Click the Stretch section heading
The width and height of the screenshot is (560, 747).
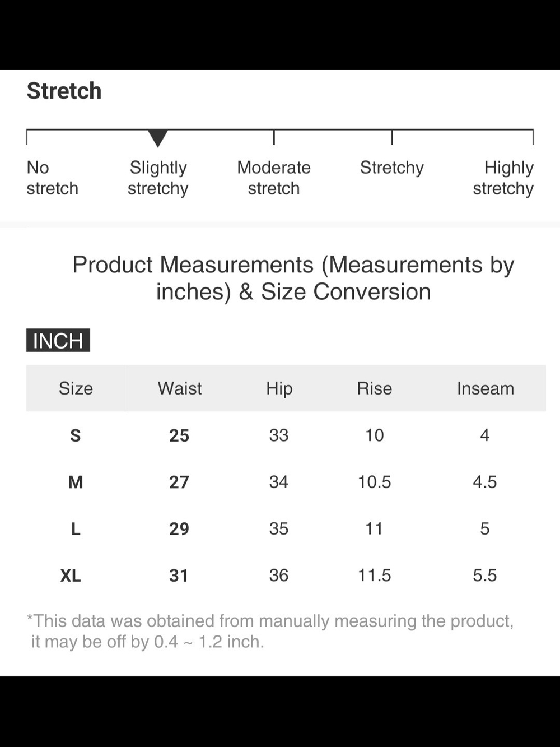pyautogui.click(x=64, y=91)
